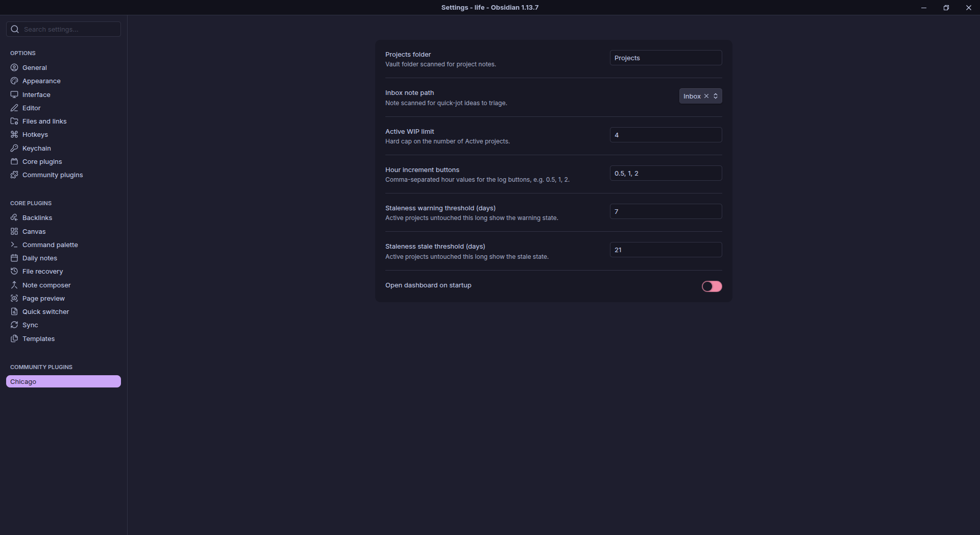This screenshot has height=535, width=980.
Task: Open the Hotkeys settings tab
Action: pos(63,134)
